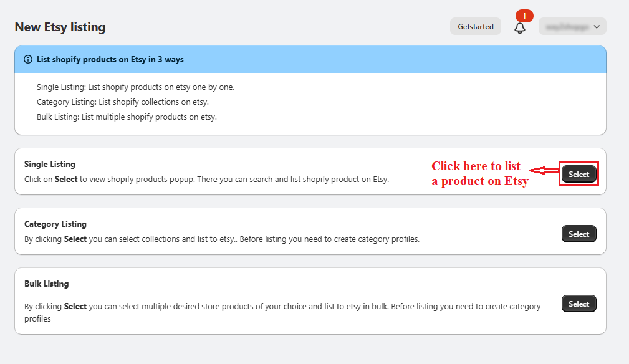Click the Bulk Listing card title

47,284
